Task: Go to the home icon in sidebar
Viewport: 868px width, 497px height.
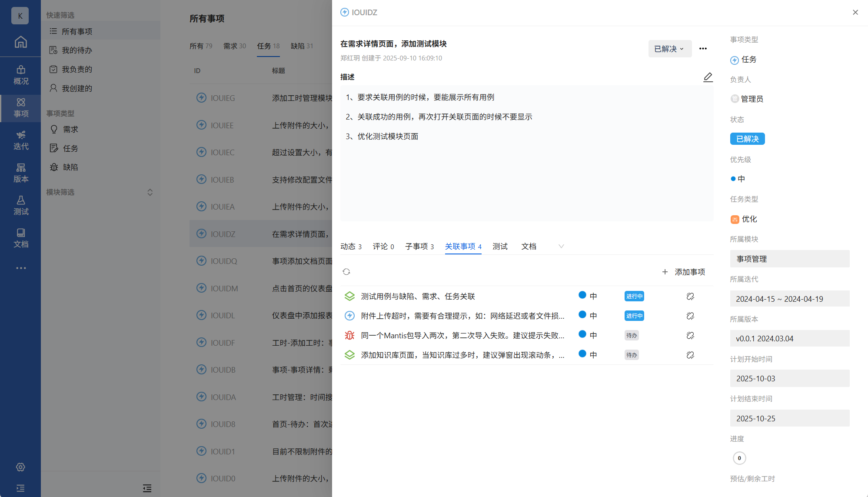Action: 20,42
